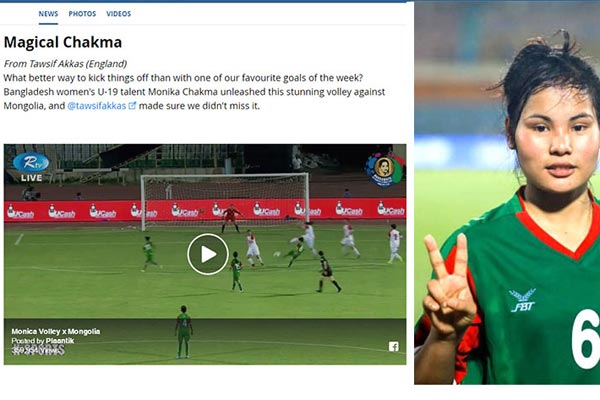Click the peace-sign hand in the photo
This screenshot has width=600, height=400.
448,288
